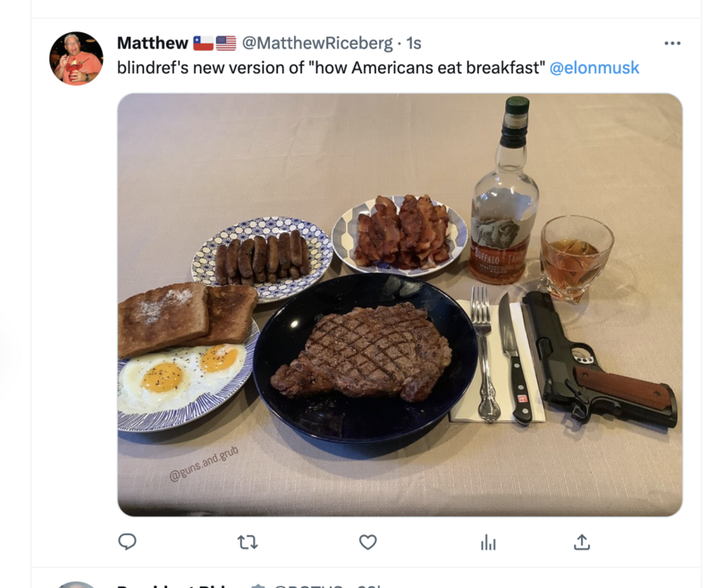Click the US flag emoji beside Matthew
Screen dimensions: 715x588
coord(226,43)
